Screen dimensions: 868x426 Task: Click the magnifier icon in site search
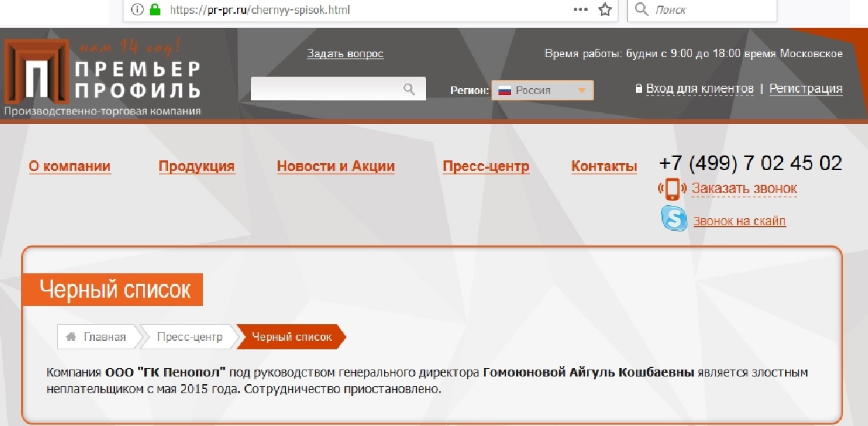(x=409, y=89)
